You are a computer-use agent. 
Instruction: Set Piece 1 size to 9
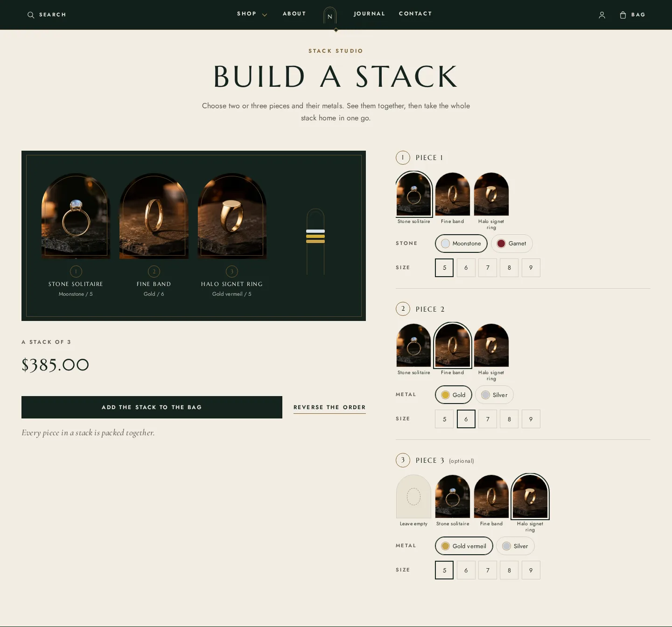pos(531,268)
